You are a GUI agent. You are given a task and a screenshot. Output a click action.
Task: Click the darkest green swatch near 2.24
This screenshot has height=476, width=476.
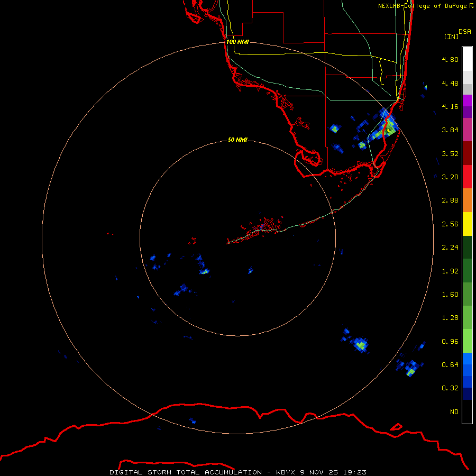[467, 247]
